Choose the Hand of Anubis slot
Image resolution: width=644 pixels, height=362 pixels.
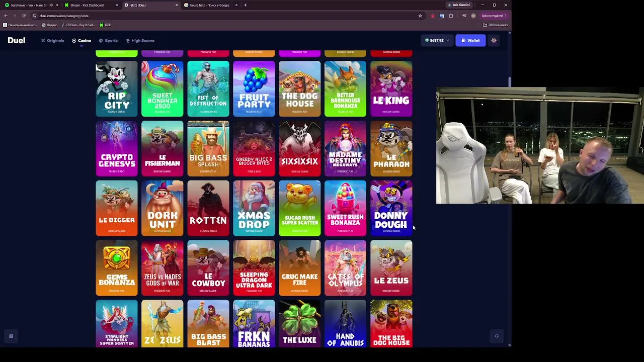click(x=346, y=324)
